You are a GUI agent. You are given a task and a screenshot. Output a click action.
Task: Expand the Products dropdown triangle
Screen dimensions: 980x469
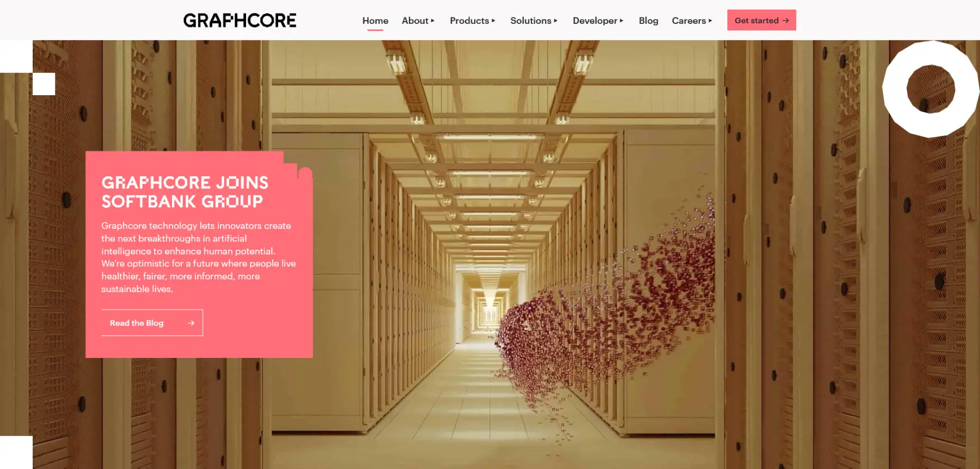493,21
